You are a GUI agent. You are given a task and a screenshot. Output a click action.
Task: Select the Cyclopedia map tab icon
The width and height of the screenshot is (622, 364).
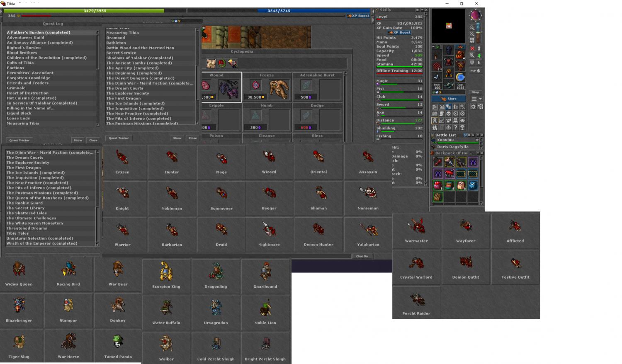click(x=211, y=63)
